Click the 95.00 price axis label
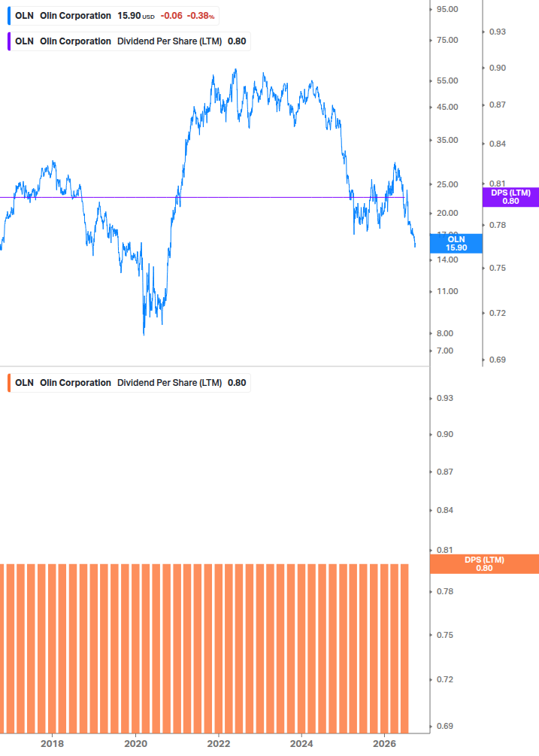539x756 pixels. pyautogui.click(x=447, y=9)
